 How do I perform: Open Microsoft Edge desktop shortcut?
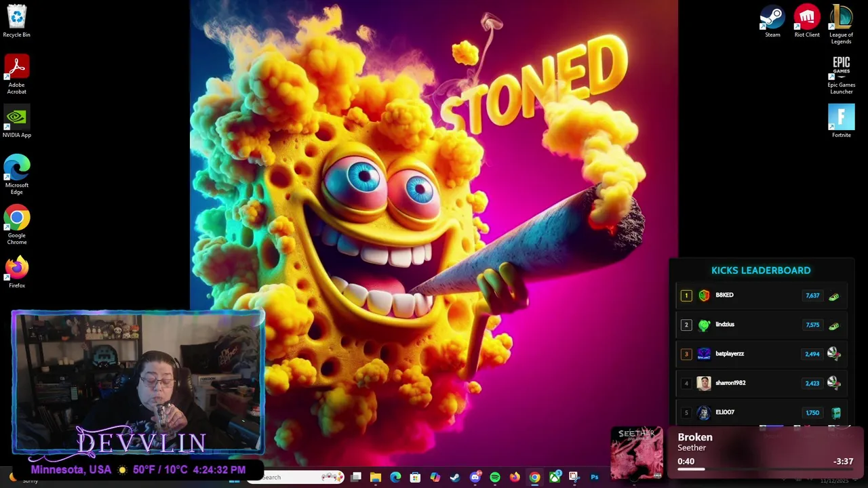pos(16,175)
